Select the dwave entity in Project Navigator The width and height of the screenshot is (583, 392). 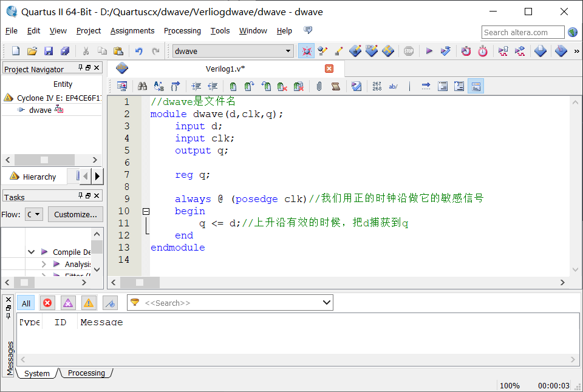pos(40,110)
